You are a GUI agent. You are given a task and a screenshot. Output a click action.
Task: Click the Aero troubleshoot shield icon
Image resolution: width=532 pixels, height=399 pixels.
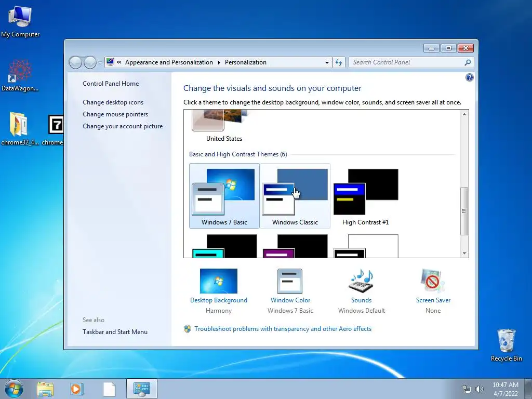coord(187,329)
